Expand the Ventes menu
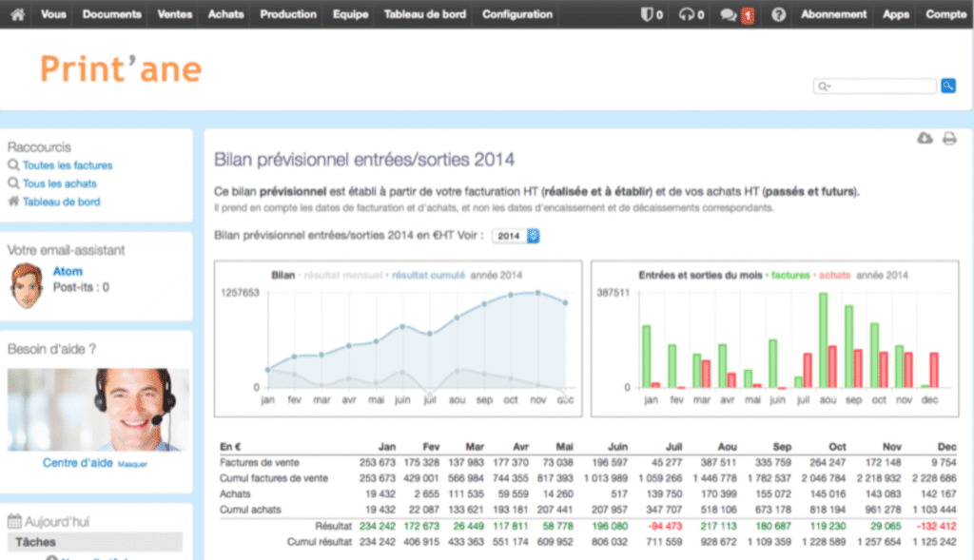Screen dimensions: 974x560 point(175,14)
